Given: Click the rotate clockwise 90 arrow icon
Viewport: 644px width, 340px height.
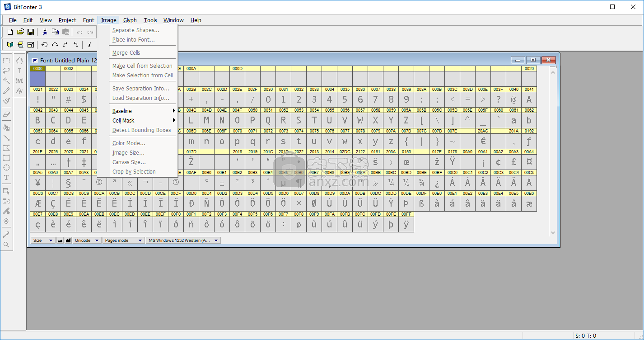Looking at the screenshot, I should point(65,45).
